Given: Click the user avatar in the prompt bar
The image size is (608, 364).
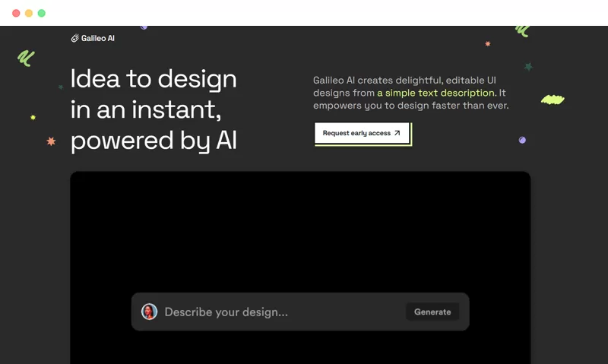Looking at the screenshot, I should 149,312.
